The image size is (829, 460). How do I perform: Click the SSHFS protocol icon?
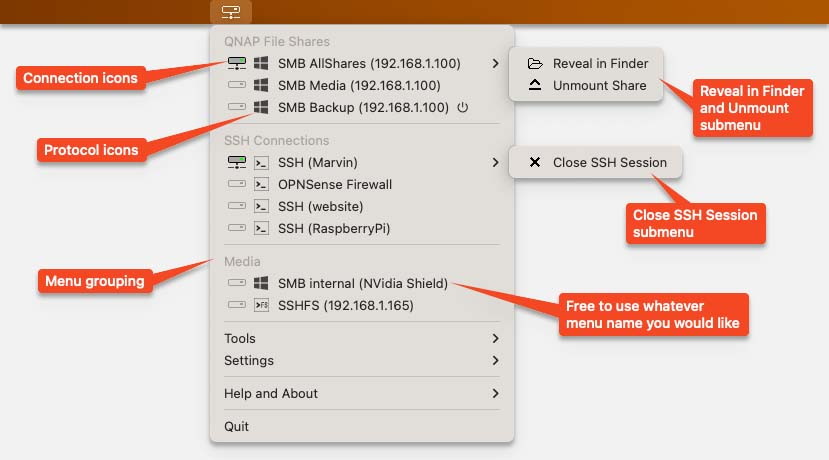[261, 306]
